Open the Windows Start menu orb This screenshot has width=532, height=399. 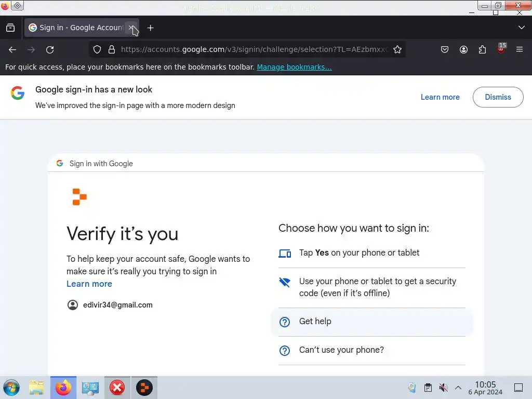[x=11, y=388]
